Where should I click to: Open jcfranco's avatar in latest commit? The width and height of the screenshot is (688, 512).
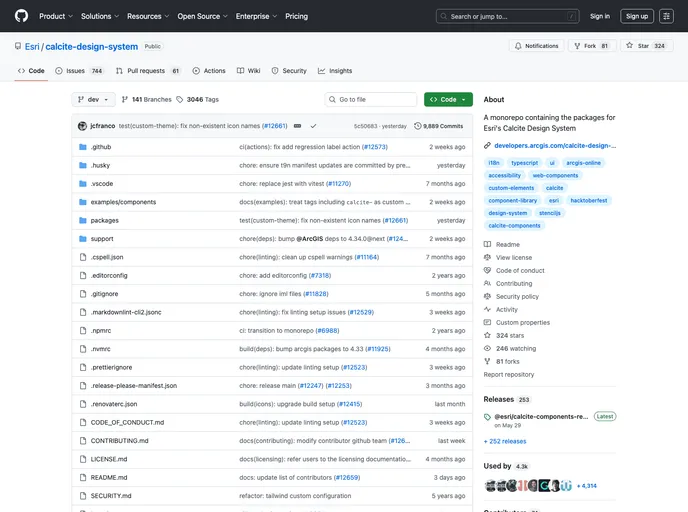click(82, 126)
